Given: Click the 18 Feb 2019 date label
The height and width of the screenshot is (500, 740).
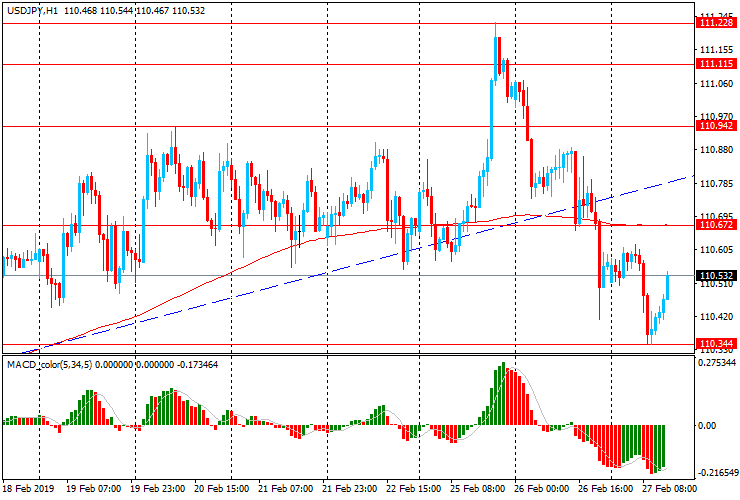Looking at the screenshot, I should pos(29,488).
